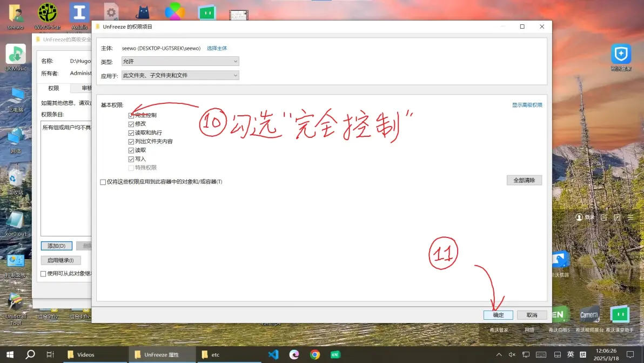
Task: Click the 选择主体 link
Action: point(217,48)
